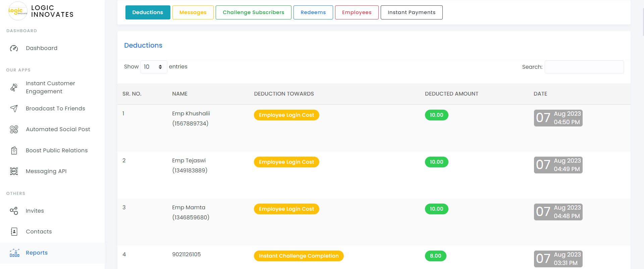Screen dimensions: 644x269
Task: Click the date badge showing 03:31 PM
Action: pyautogui.click(x=558, y=259)
